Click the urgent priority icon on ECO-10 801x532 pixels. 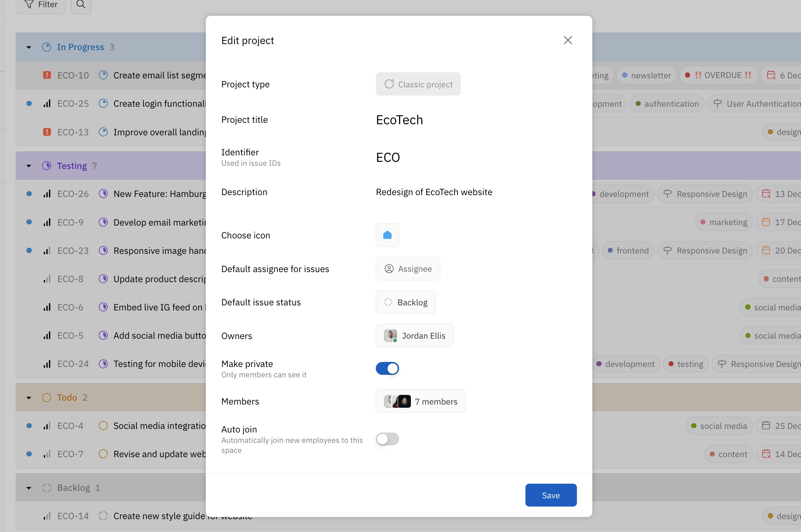(47, 75)
